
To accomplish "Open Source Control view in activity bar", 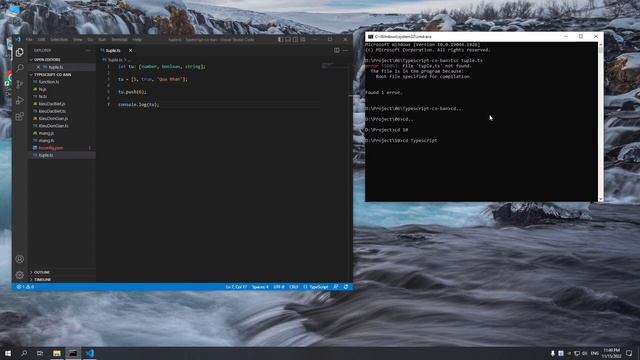I will 20,84.
